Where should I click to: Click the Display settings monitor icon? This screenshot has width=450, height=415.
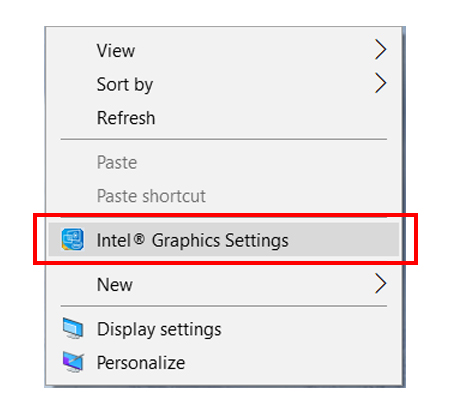pyautogui.click(x=73, y=328)
